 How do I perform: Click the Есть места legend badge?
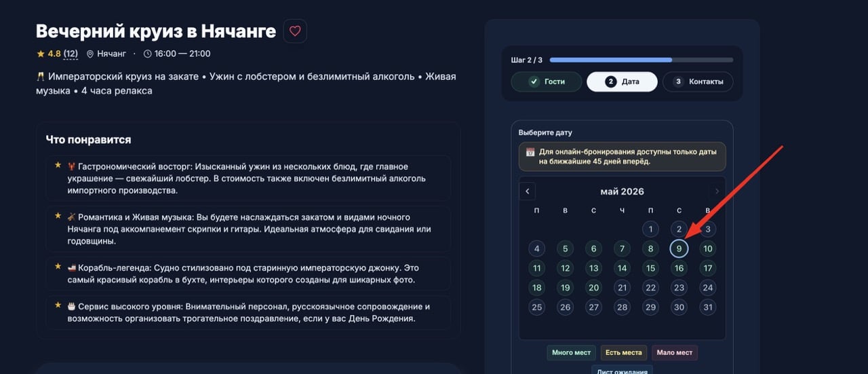pos(624,352)
